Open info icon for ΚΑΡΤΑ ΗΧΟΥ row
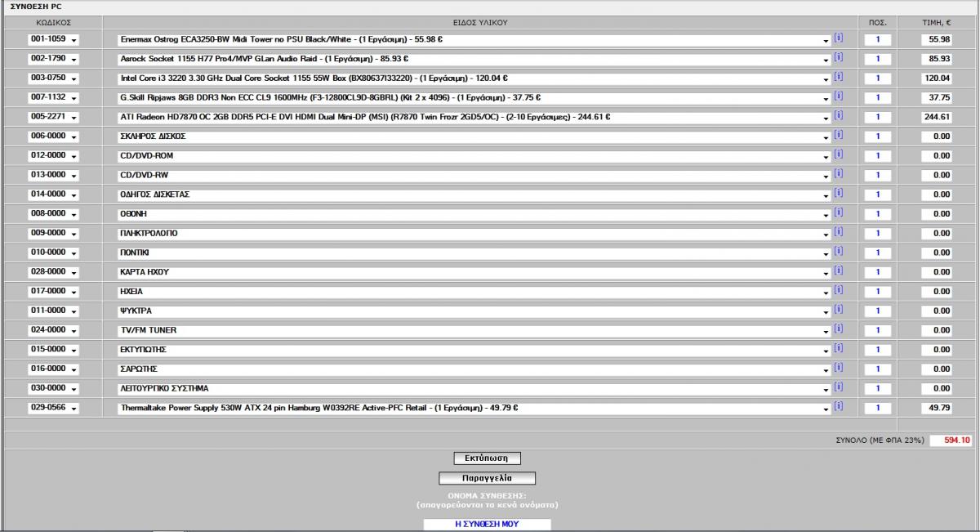This screenshot has height=532, width=980. pos(838,270)
